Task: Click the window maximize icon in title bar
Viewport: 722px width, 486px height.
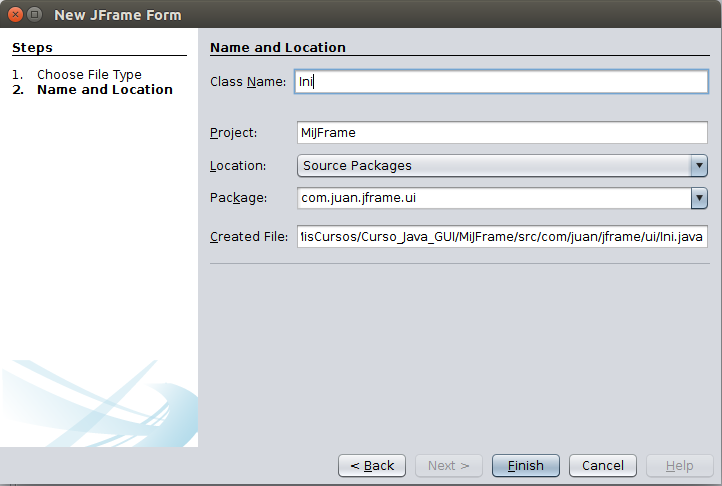Action: [x=35, y=15]
